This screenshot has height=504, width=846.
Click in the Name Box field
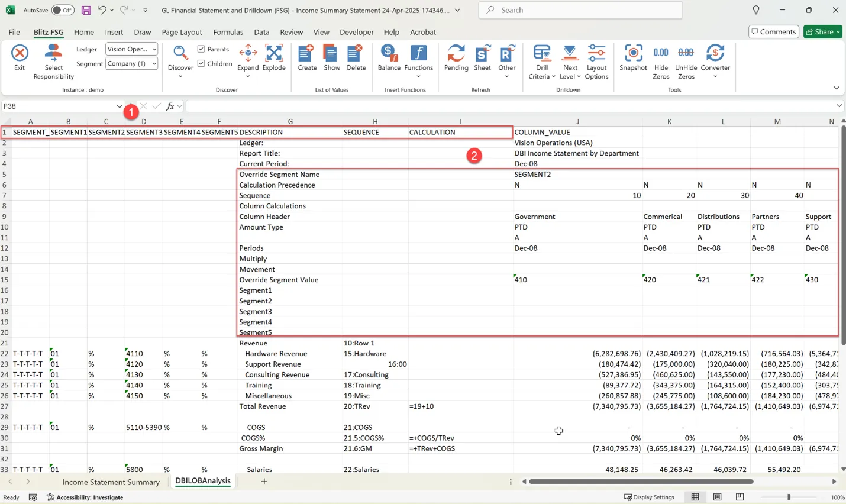click(x=58, y=106)
